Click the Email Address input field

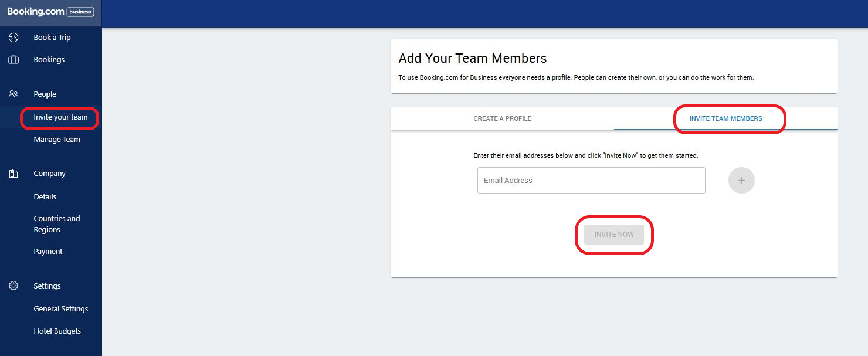591,181
